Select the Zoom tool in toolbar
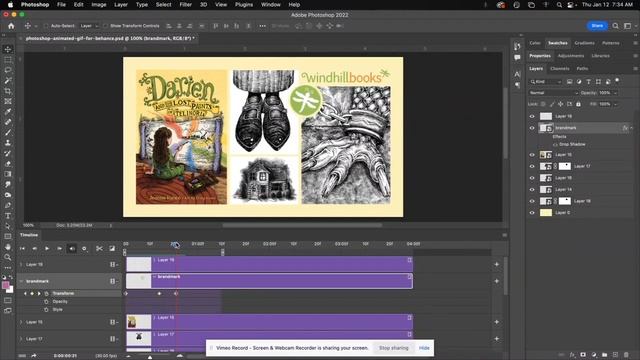The height and width of the screenshot is (360, 640). 8,258
